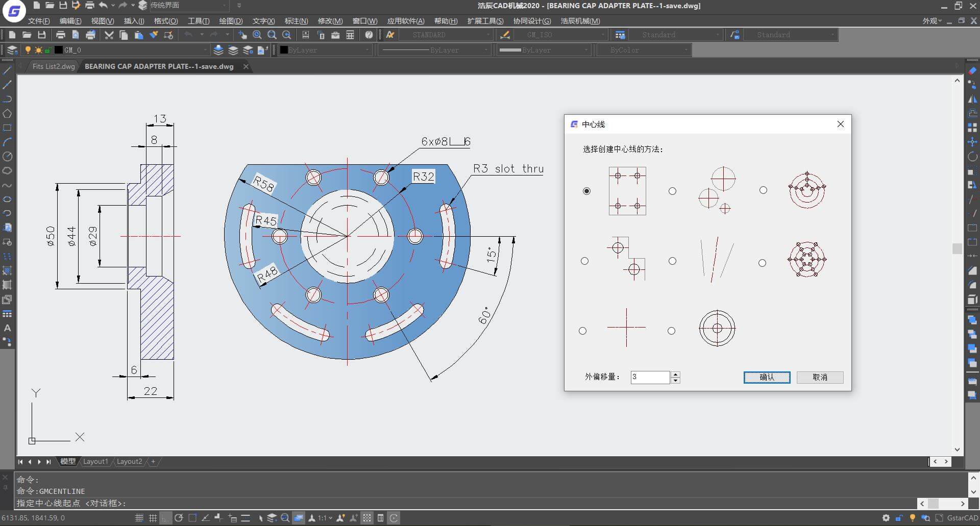The width and height of the screenshot is (980, 526).
Task: Open the GM_ISO dimension style dropdown
Action: tap(603, 35)
